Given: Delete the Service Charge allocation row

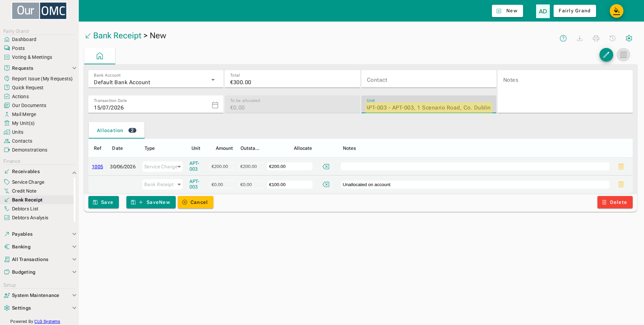Looking at the screenshot, I should pos(621,167).
